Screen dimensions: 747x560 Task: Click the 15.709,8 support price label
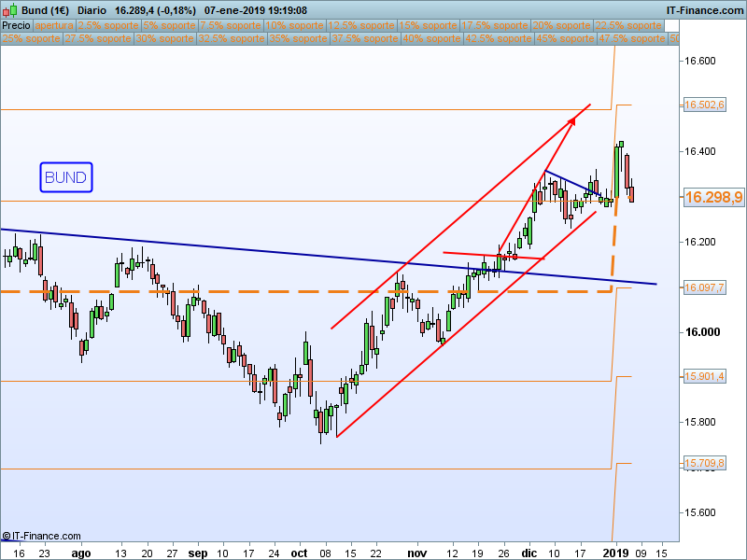704,463
